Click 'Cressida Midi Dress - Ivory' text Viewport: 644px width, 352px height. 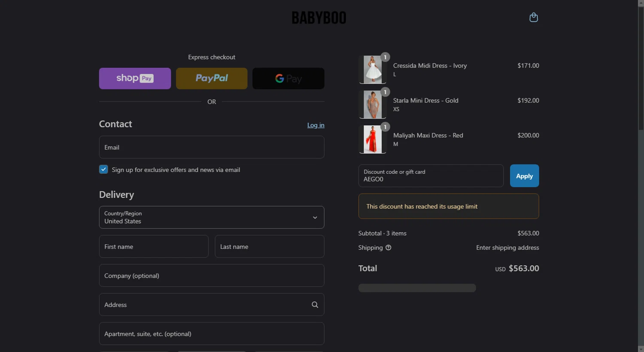click(430, 66)
